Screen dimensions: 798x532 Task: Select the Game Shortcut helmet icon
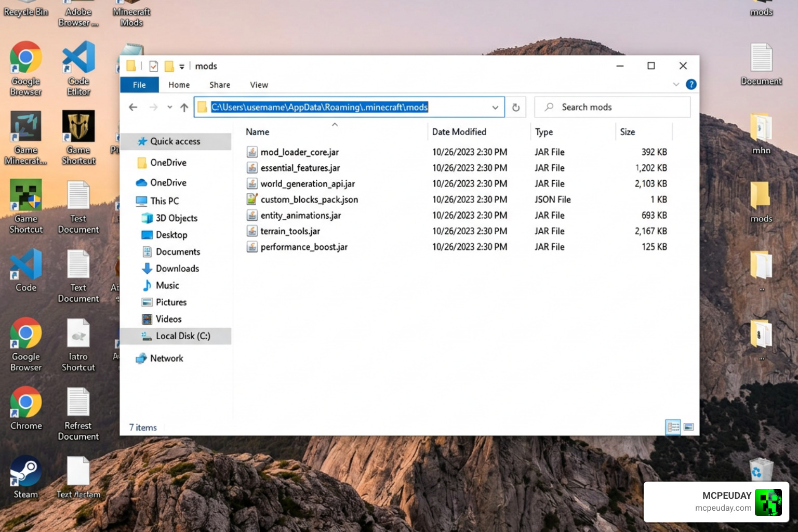(x=78, y=138)
